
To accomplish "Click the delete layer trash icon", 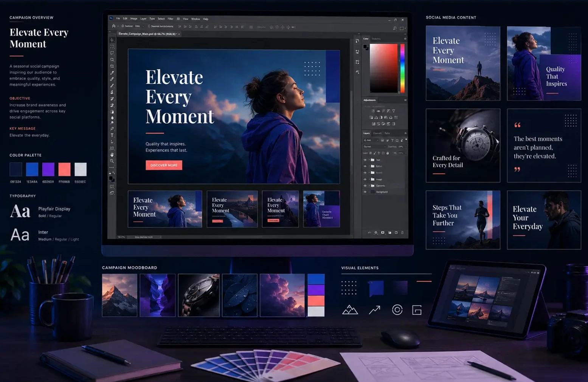I will pyautogui.click(x=402, y=232).
